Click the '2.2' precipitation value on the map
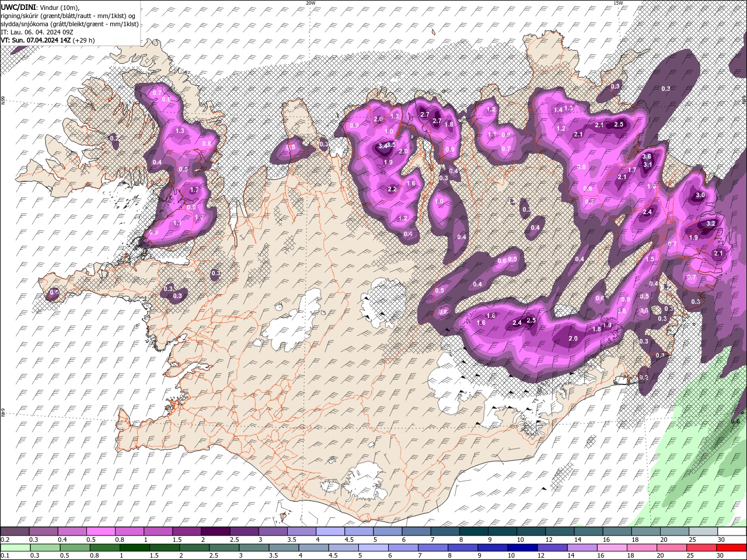Viewport: 747px width, 560px height. click(392, 189)
